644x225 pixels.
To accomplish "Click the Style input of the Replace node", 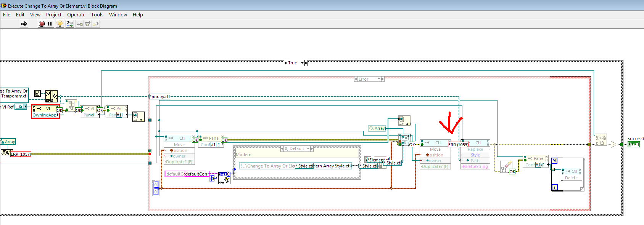I will [475, 155].
